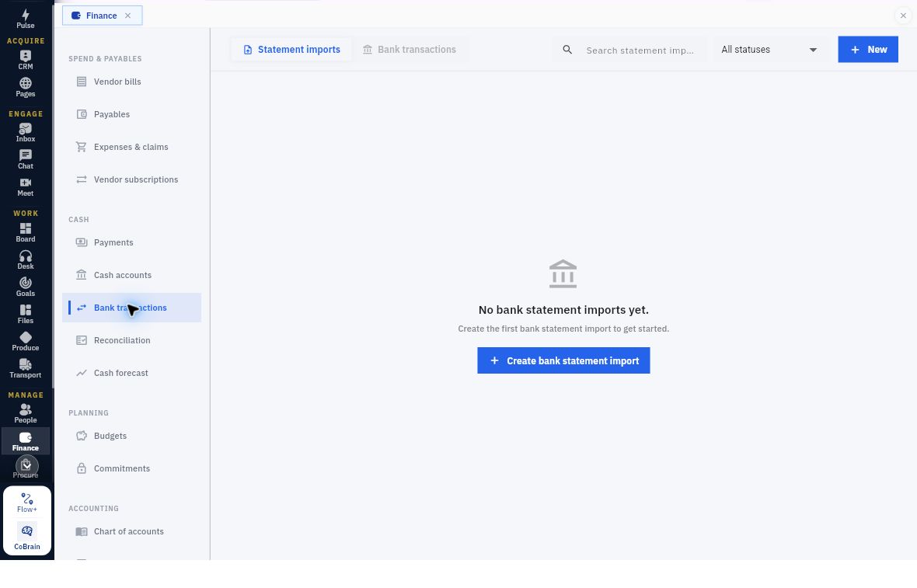Click the Expenses & claims cart icon
Image resolution: width=917 pixels, height=588 pixels.
pos(82,147)
